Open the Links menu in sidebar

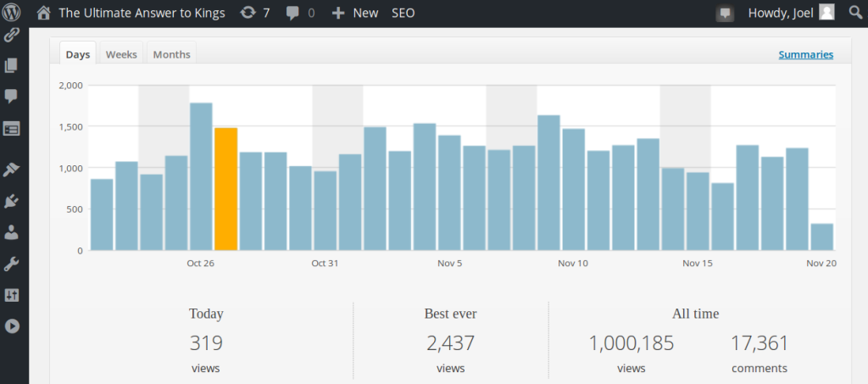point(12,35)
